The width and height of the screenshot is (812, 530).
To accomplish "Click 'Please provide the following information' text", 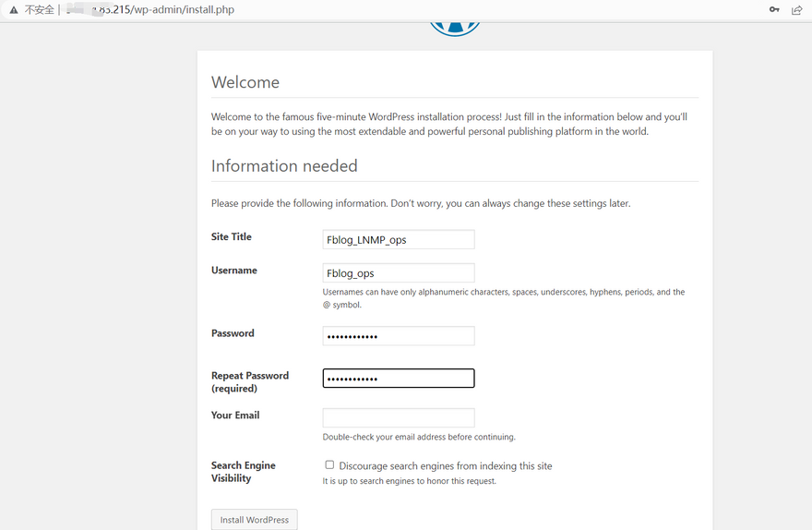I will point(421,203).
